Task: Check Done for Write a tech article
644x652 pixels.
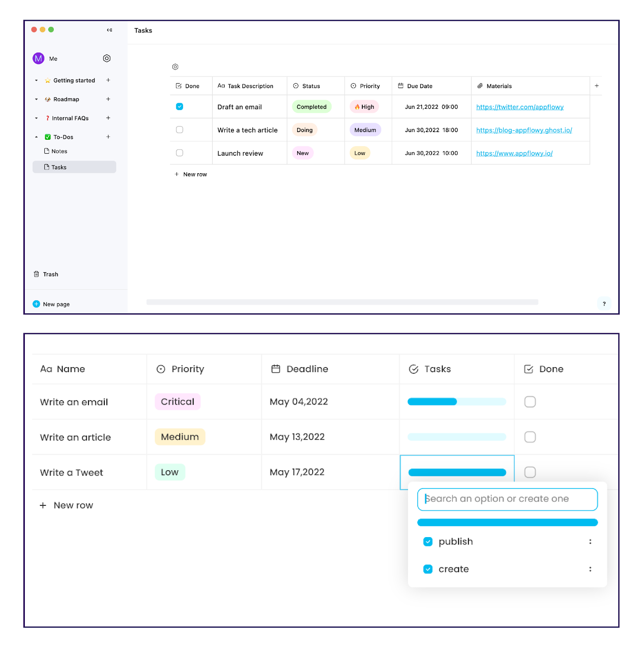Action: 179,130
